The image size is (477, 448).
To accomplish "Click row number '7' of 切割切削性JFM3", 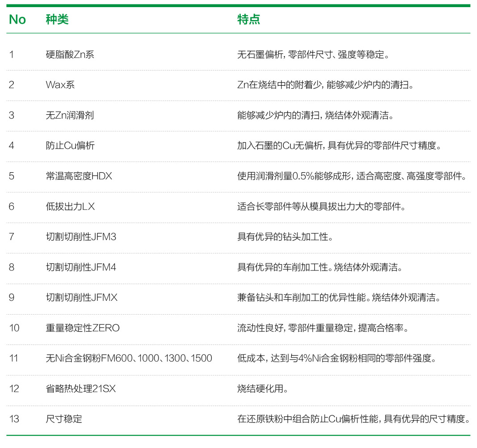I will click(x=12, y=236).
